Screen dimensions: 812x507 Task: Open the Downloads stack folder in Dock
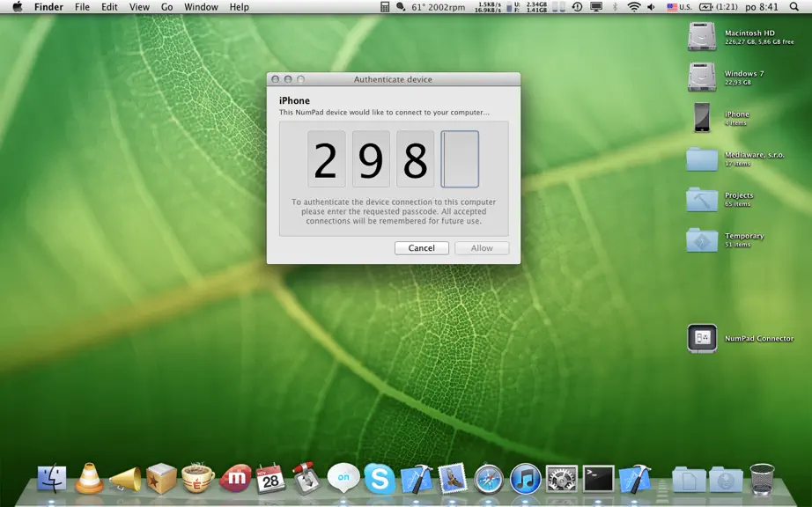tap(726, 479)
